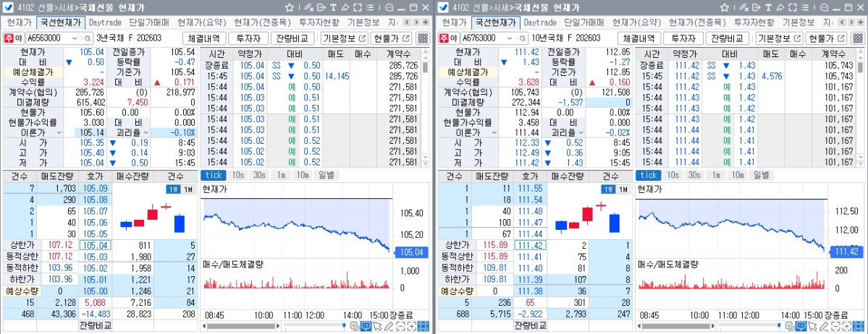This screenshot has width=868, height=334.
Task: Expand the 괴리율 dropdown in right window
Action: 581,133
